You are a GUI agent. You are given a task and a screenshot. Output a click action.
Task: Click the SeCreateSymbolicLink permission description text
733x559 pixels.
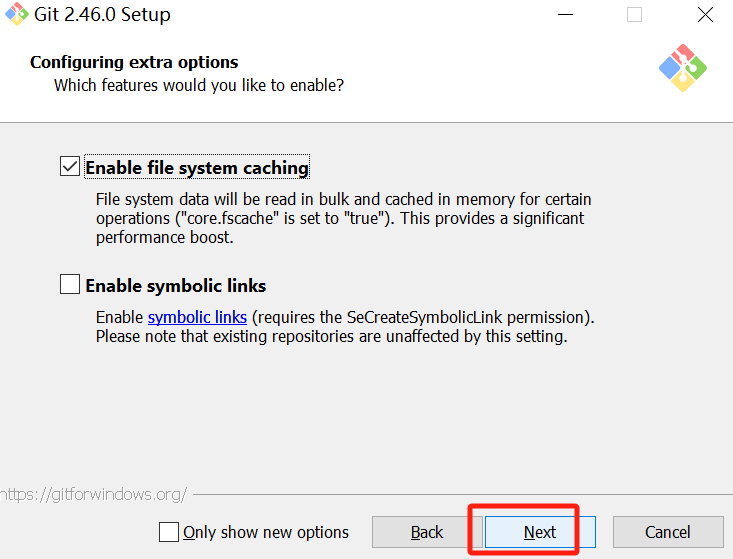345,327
